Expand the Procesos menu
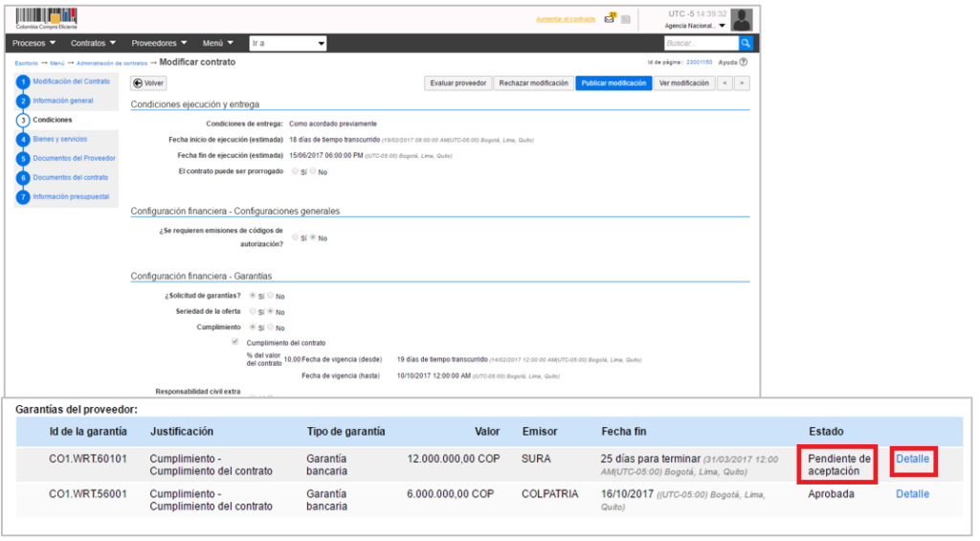Screen dimensions: 980x541 [x=35, y=43]
